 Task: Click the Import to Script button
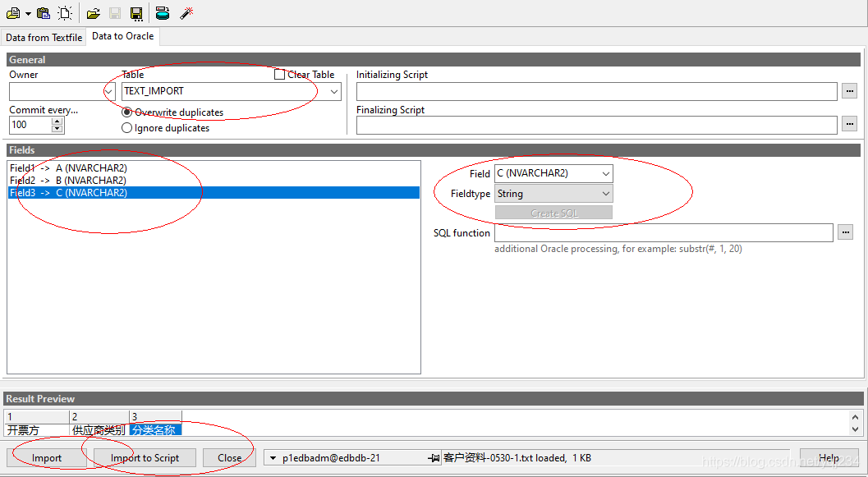tap(144, 457)
